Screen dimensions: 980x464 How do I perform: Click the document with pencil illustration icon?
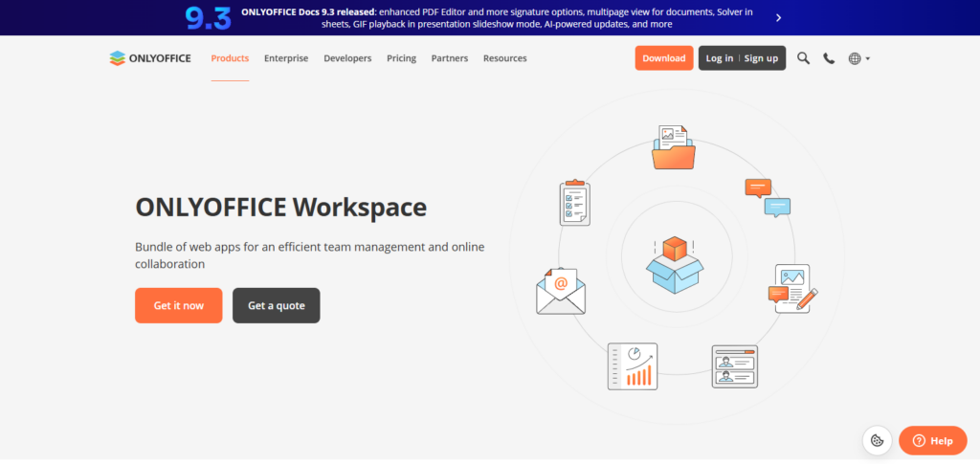(x=792, y=289)
